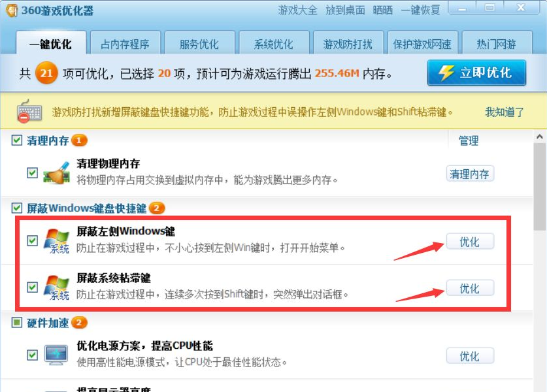Toggle the 清理内存 group checkbox
This screenshot has width=547, height=392.
17,140
